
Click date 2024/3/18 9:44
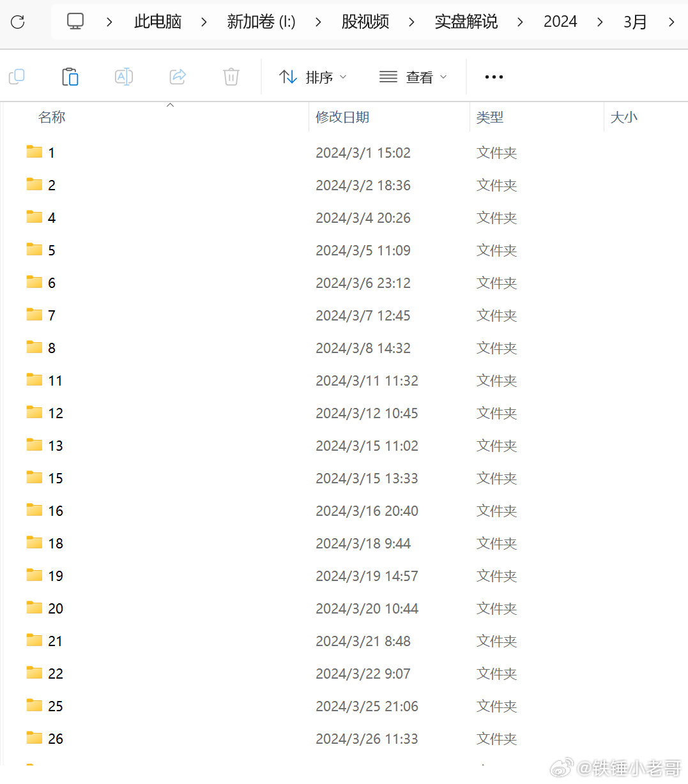pos(363,543)
